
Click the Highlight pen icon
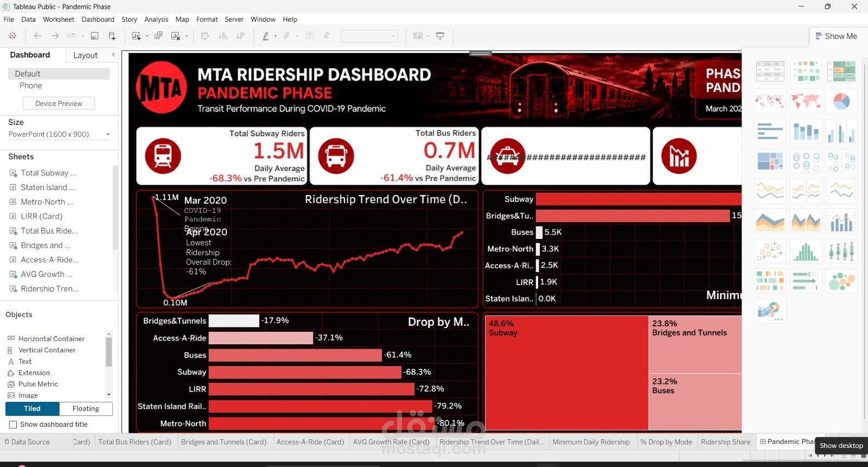[265, 36]
